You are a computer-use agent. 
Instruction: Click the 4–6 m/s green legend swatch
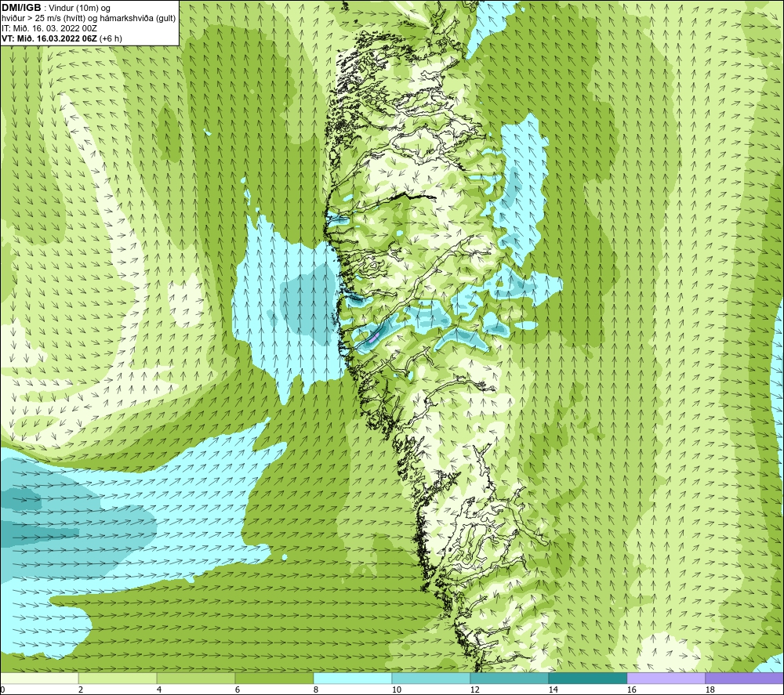coord(196,678)
